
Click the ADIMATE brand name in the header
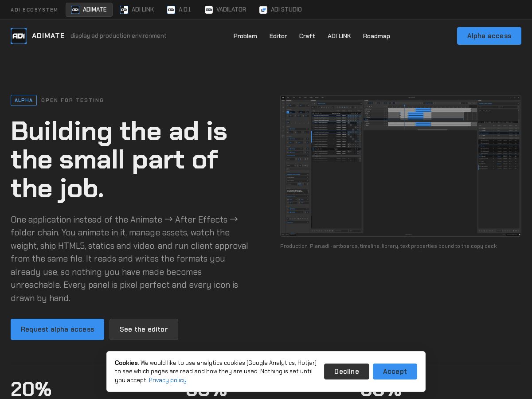(x=48, y=36)
